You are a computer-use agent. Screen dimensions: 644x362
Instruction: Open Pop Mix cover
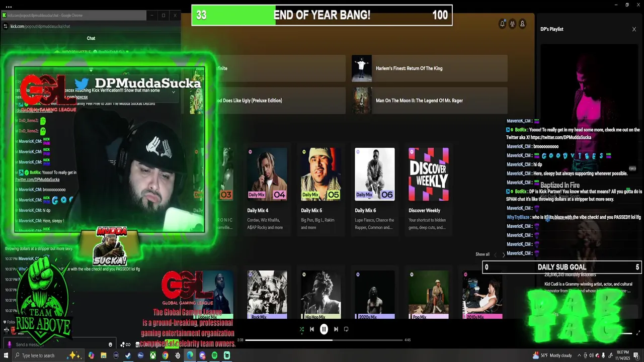click(429, 295)
